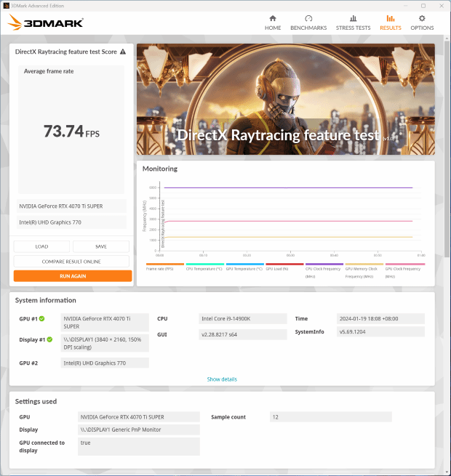Click 3DMark app icon in title bar
Viewport: 451px width, 476px height.
6,6
